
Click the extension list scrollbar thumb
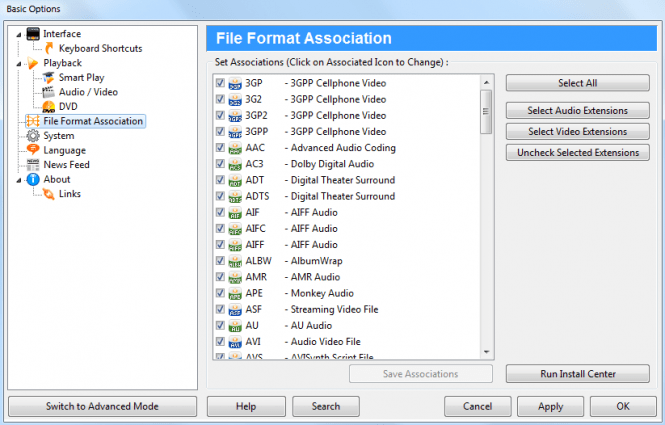(x=486, y=112)
